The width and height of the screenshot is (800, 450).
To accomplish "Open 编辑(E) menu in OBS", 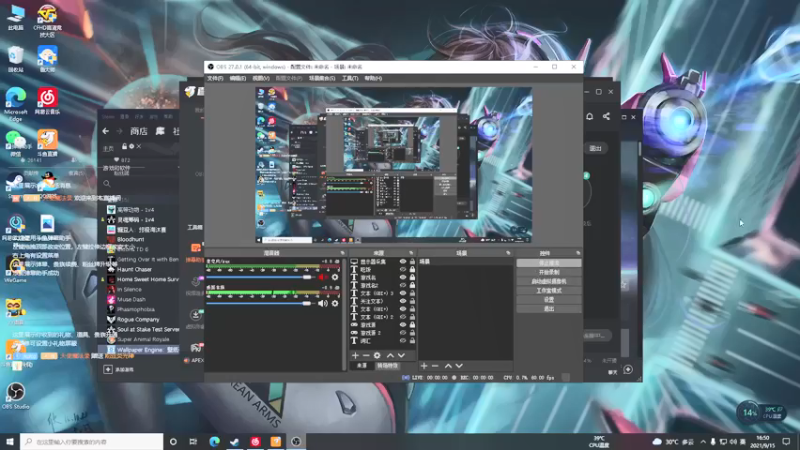I will coord(238,79).
